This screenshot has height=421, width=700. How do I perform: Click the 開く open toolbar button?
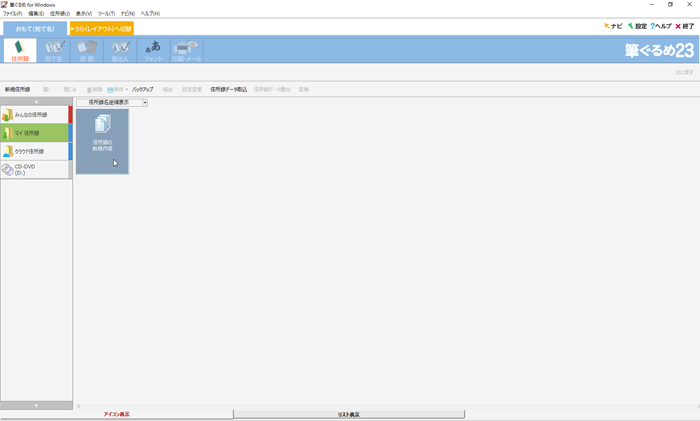tap(46, 90)
